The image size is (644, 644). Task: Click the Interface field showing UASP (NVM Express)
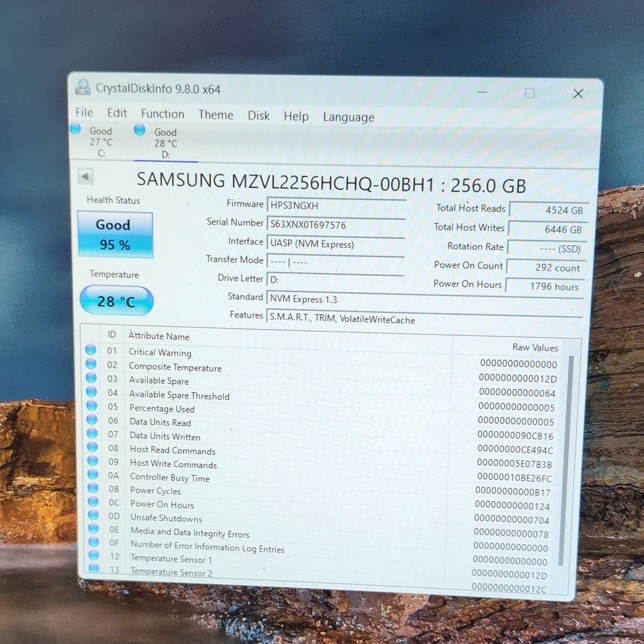[336, 244]
